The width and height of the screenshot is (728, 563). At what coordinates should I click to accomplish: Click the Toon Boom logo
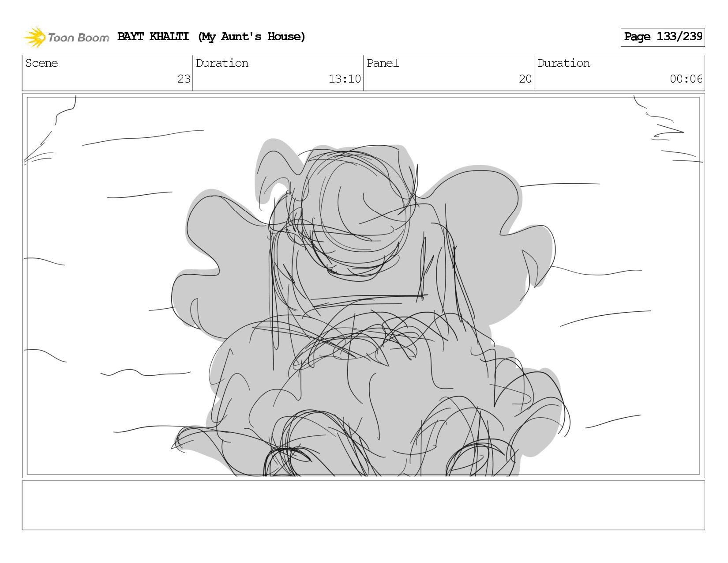coord(66,37)
